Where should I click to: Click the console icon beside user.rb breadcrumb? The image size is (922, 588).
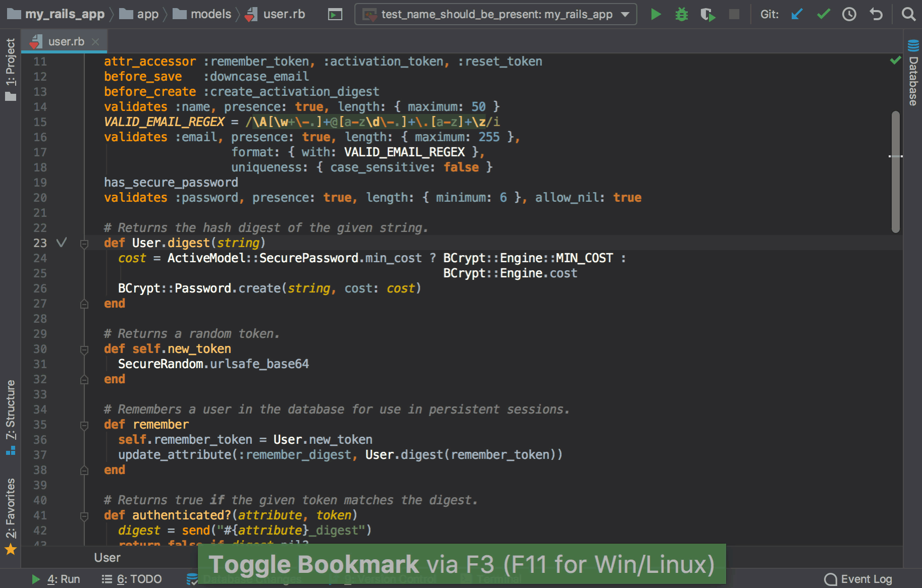(335, 15)
